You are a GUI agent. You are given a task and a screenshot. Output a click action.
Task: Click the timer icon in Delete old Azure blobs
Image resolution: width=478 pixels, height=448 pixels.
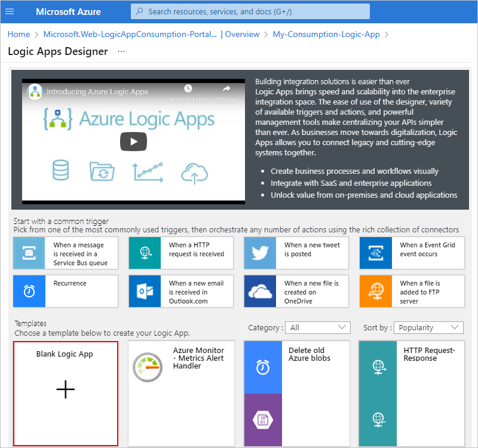[263, 369]
